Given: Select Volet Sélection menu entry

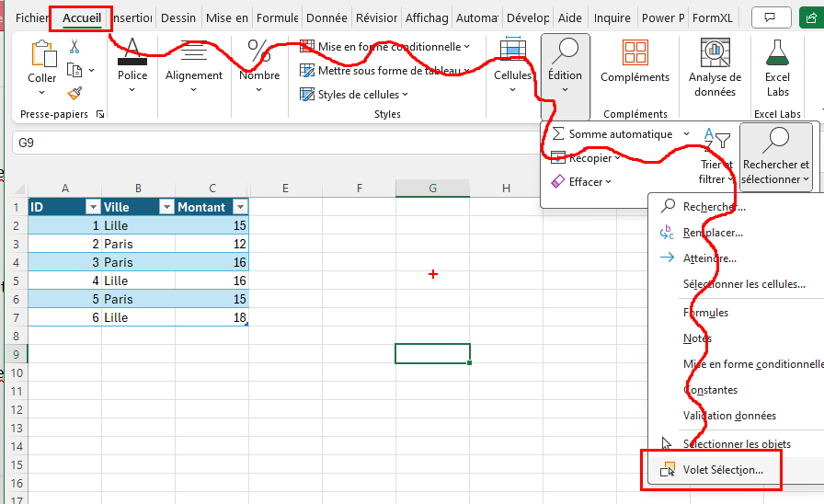Looking at the screenshot, I should coord(722,470).
